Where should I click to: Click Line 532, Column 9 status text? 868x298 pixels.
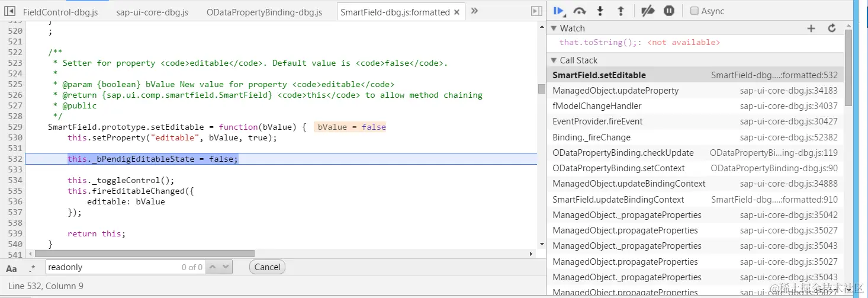pos(46,286)
